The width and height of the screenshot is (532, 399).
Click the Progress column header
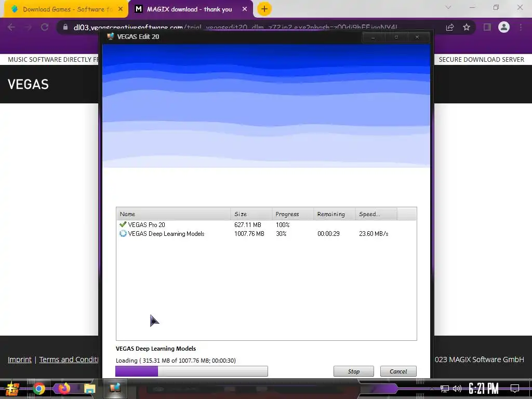(x=293, y=214)
